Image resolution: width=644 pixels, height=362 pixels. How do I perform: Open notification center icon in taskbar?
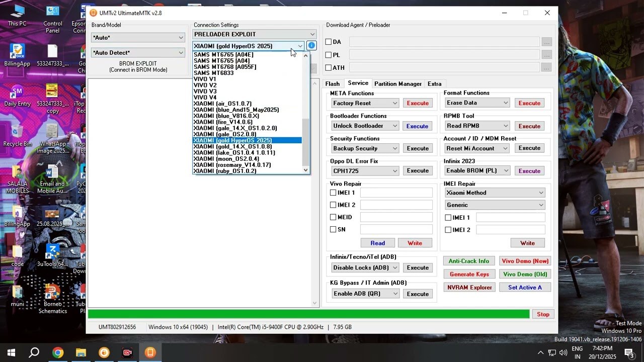pyautogui.click(x=629, y=352)
